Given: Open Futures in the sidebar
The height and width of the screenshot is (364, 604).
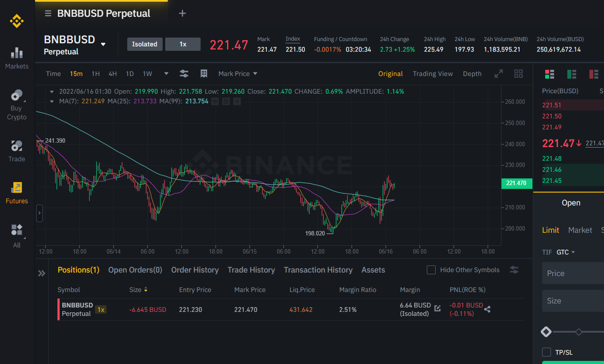Looking at the screenshot, I should click(17, 193).
